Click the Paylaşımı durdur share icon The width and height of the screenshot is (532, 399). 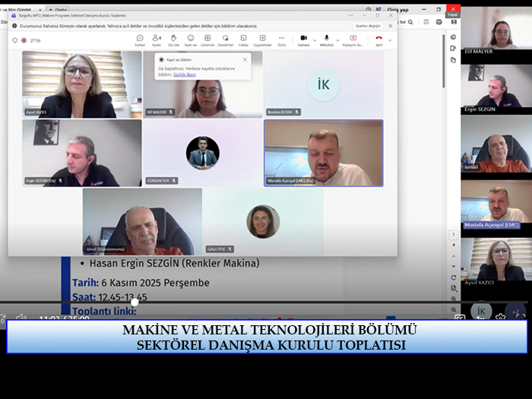pyautogui.click(x=353, y=40)
